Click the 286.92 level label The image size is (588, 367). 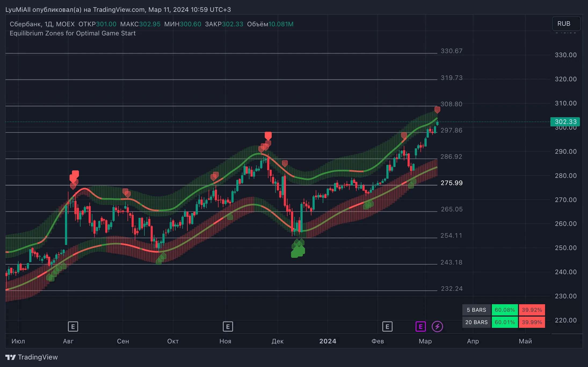(x=452, y=157)
